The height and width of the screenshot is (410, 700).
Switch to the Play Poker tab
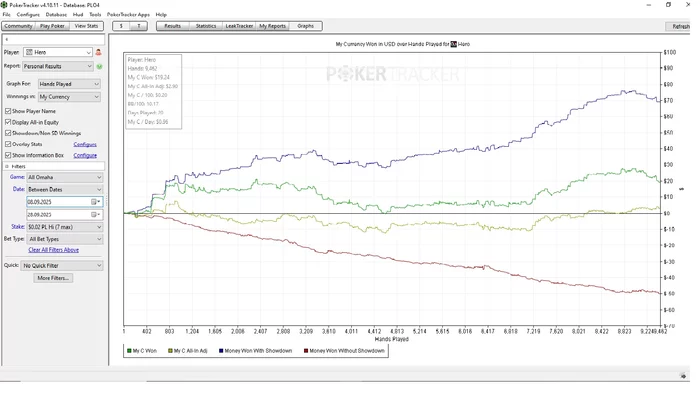pyautogui.click(x=52, y=26)
